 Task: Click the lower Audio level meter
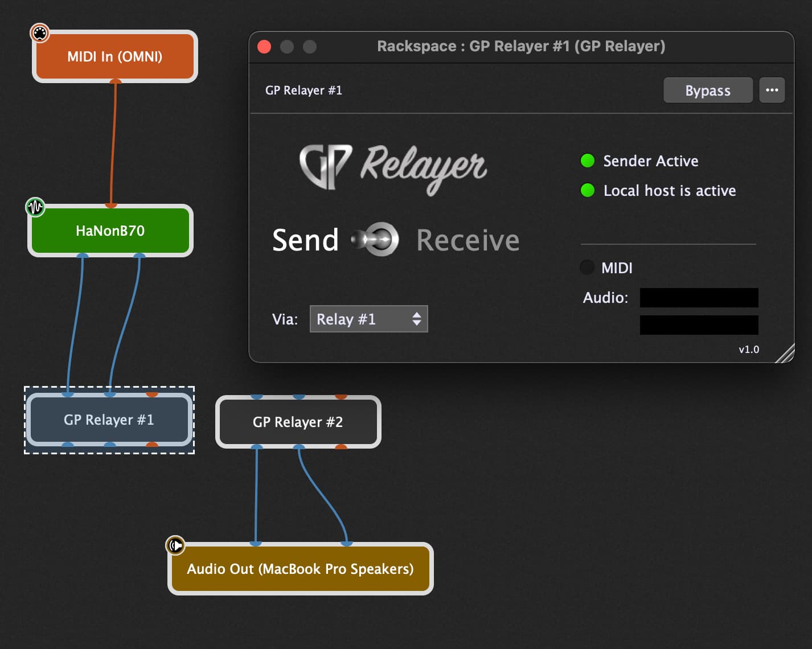[x=699, y=324]
